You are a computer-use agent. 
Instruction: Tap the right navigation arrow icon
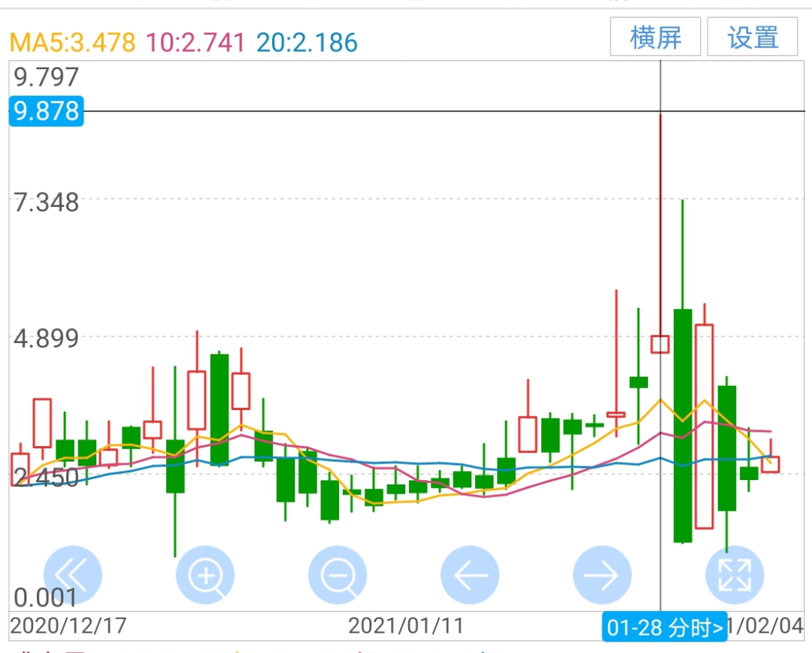pyautogui.click(x=602, y=574)
